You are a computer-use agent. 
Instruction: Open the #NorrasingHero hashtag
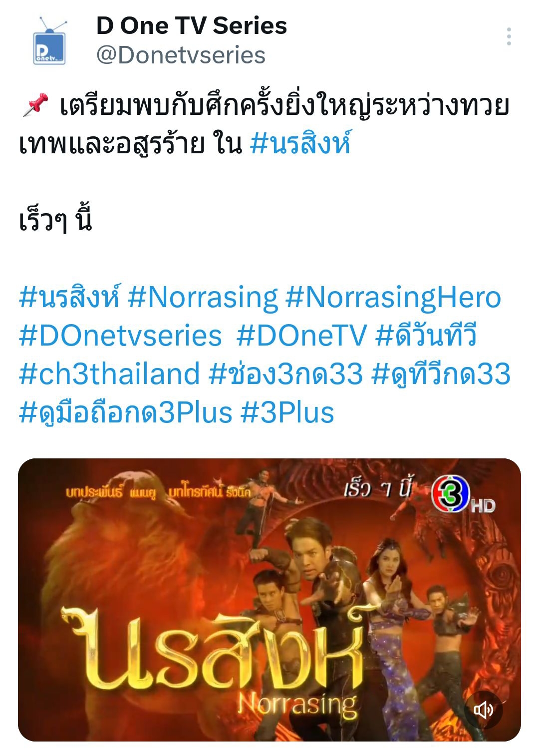coord(393,298)
